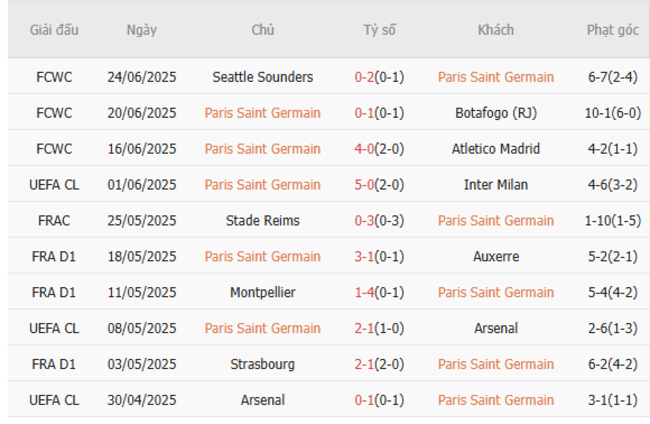This screenshot has height=424, width=650.
Task: Open the 4-0(2-0) score against Atletico Madrid
Action: [379, 149]
